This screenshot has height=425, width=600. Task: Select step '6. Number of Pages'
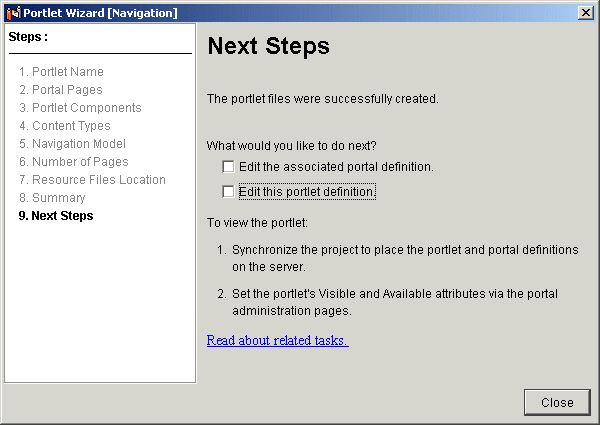point(74,161)
